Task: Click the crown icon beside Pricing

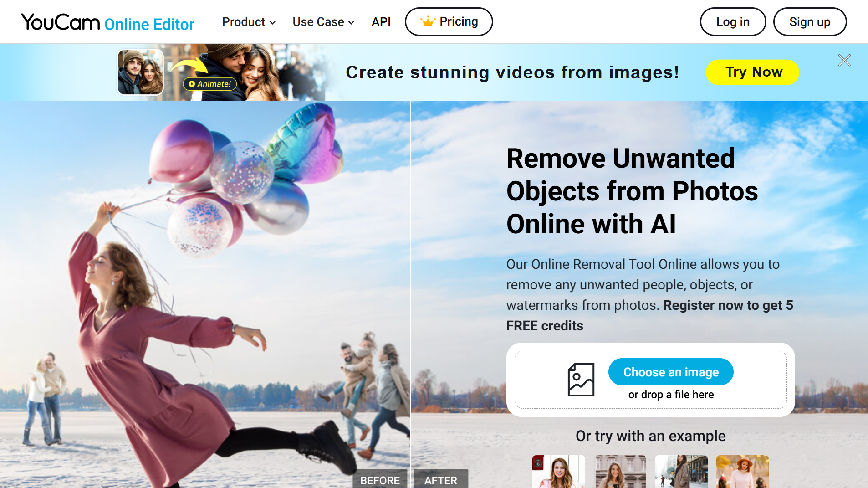Action: 427,21
